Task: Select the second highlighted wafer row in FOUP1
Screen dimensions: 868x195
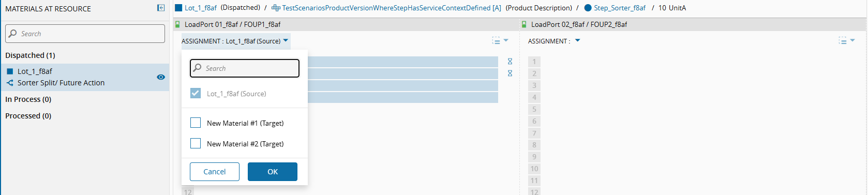Action: coord(403,73)
